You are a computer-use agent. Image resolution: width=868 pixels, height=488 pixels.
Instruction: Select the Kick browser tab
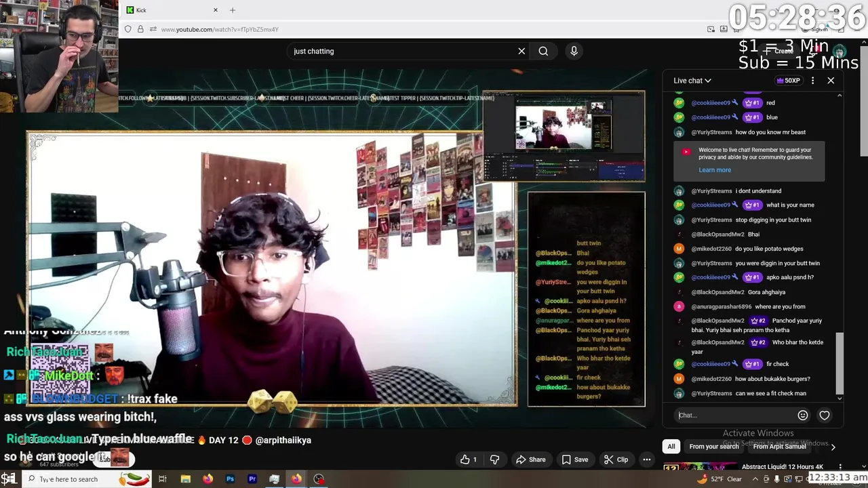pos(173,10)
